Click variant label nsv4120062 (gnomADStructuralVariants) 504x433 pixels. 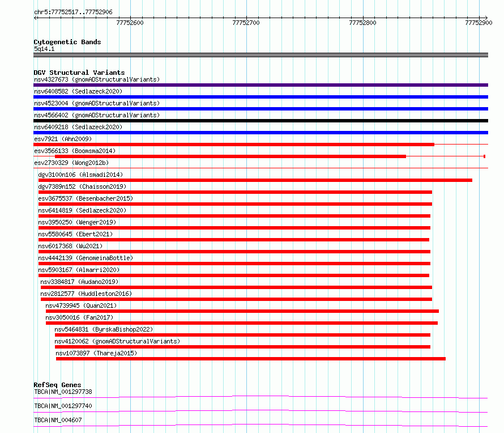tap(117, 341)
